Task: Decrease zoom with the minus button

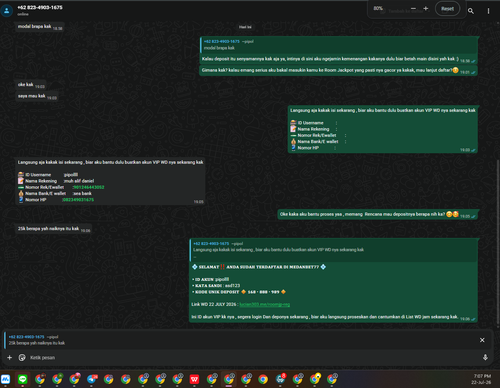Action: [x=413, y=9]
